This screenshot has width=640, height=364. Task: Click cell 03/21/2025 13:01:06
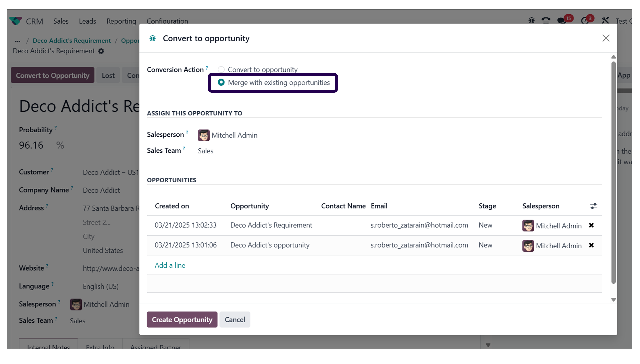(x=186, y=245)
